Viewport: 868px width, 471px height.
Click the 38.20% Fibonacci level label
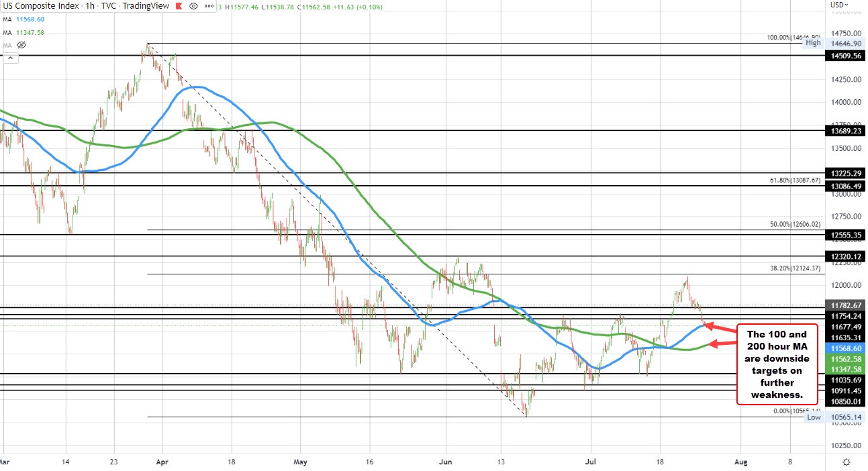click(795, 268)
